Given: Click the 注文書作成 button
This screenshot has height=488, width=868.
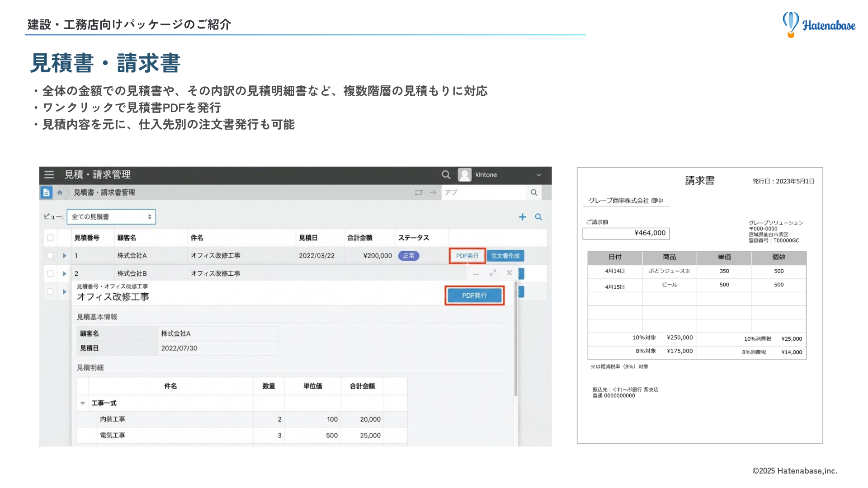Looking at the screenshot, I should coord(505,255).
